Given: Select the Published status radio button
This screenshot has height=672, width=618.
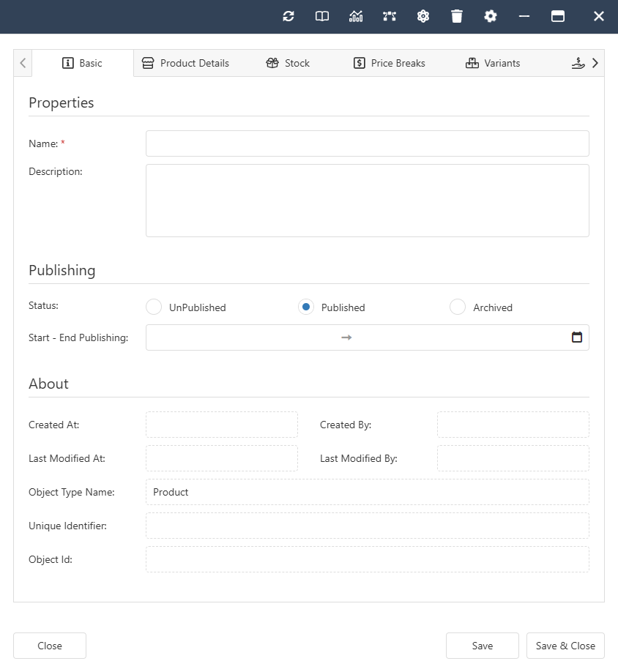Looking at the screenshot, I should point(306,307).
